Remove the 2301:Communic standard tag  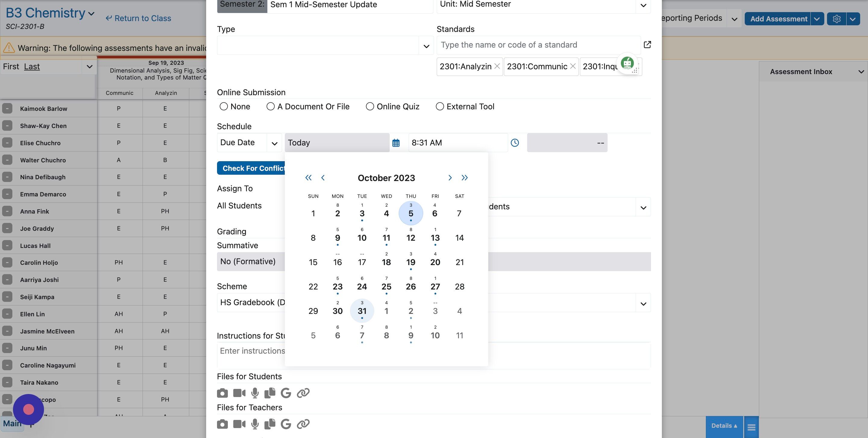573,66
